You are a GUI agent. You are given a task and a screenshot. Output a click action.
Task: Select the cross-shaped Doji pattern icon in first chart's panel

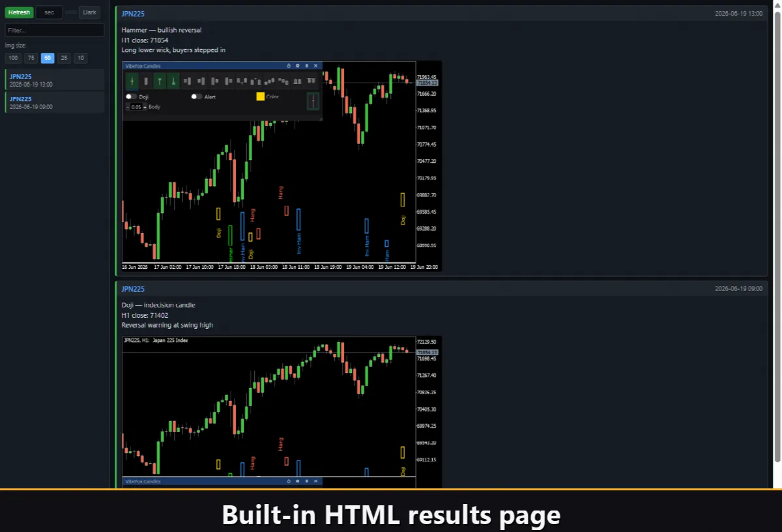pos(132,81)
